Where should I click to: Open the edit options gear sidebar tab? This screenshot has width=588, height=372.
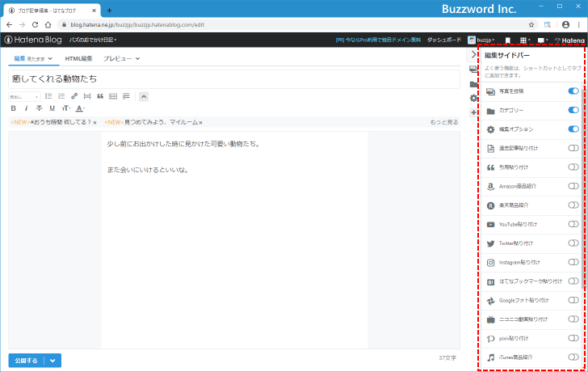pyautogui.click(x=473, y=98)
